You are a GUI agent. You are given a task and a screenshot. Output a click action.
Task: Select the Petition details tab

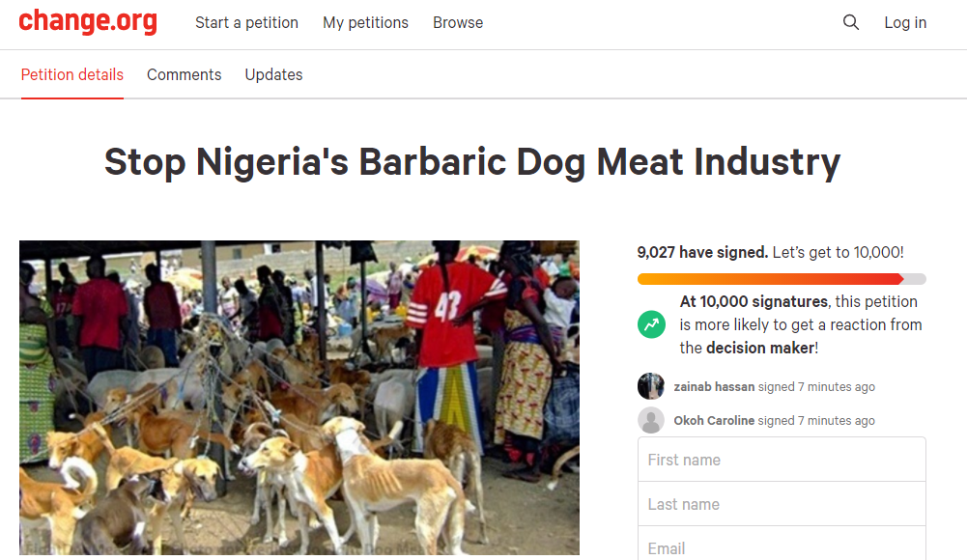(x=72, y=74)
